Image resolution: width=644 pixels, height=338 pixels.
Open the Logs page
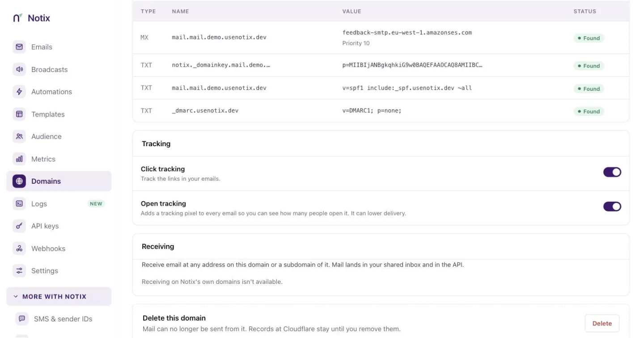pyautogui.click(x=59, y=203)
